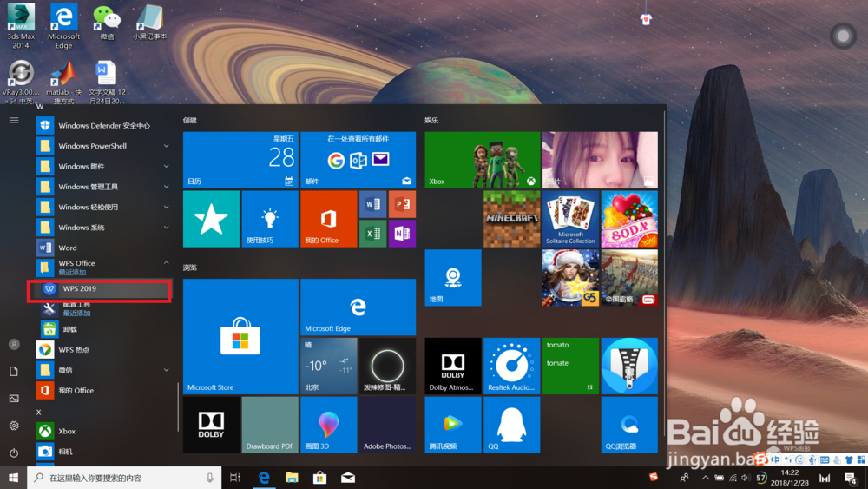Launch OneNote from the small tile
Image resolution: width=868 pixels, height=489 pixels.
coord(402,234)
